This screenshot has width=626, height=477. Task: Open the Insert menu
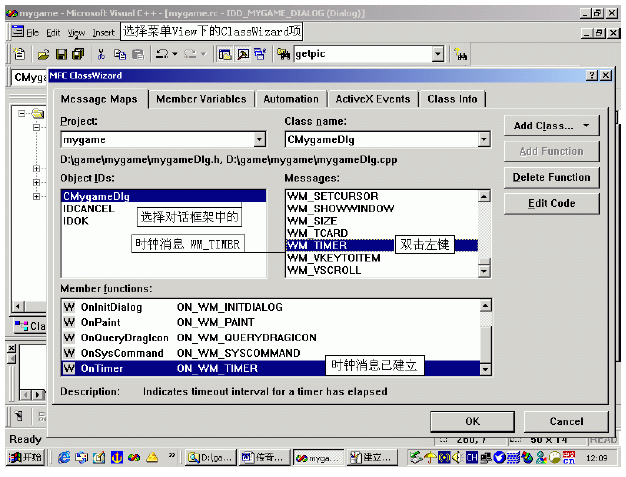(x=103, y=33)
